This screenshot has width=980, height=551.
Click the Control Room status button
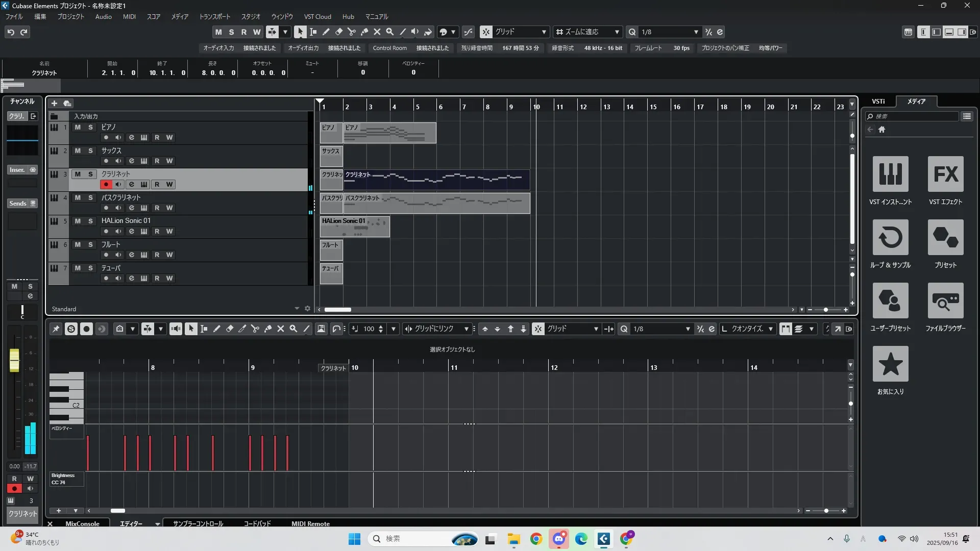[x=389, y=48]
